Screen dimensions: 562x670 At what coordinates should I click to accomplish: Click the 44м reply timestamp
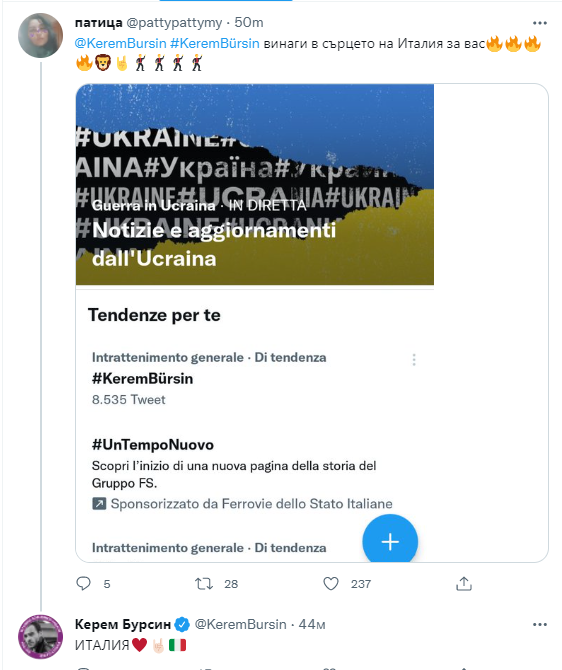click(x=312, y=624)
